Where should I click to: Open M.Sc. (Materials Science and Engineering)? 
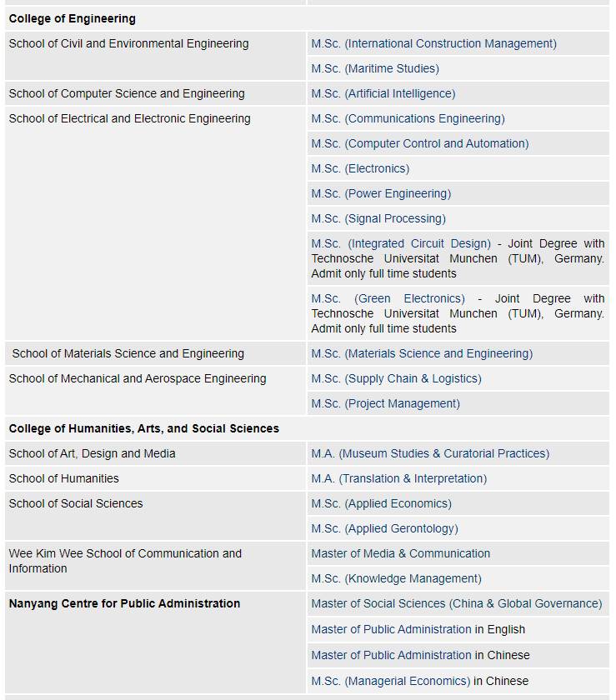point(422,353)
